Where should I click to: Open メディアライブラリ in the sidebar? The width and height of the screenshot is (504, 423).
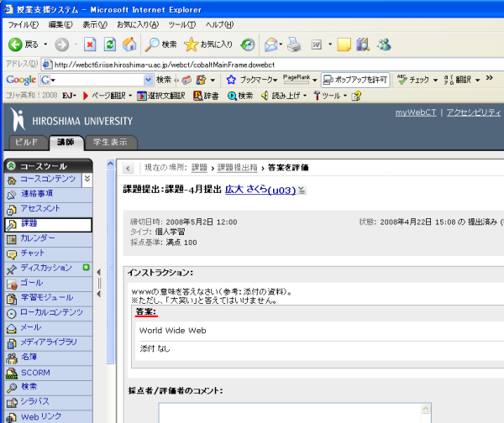[x=49, y=342]
